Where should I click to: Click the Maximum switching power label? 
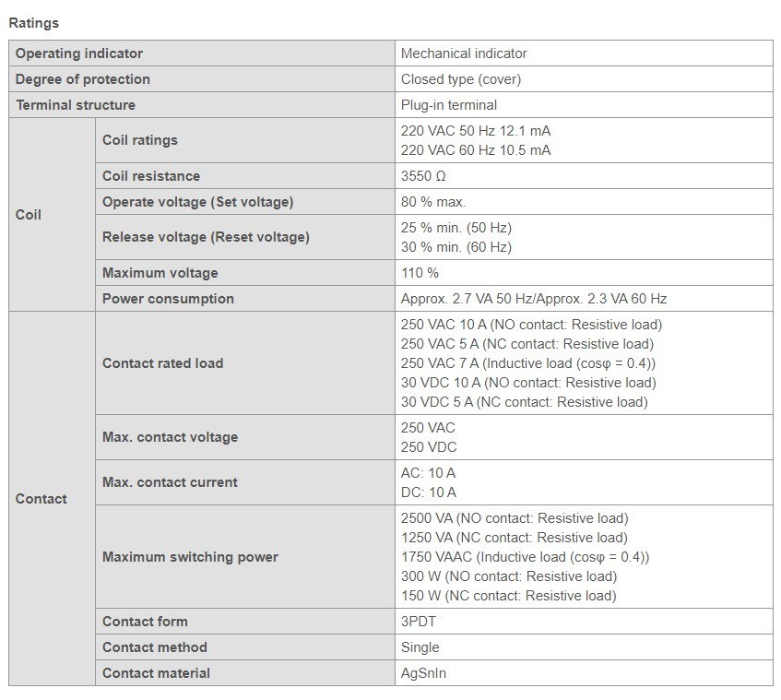(190, 557)
